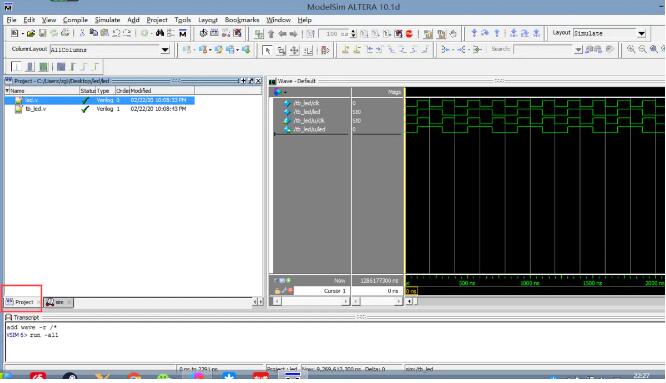This screenshot has height=383, width=666.
Task: Select tb_led.v file in Project list
Action: 99,109
